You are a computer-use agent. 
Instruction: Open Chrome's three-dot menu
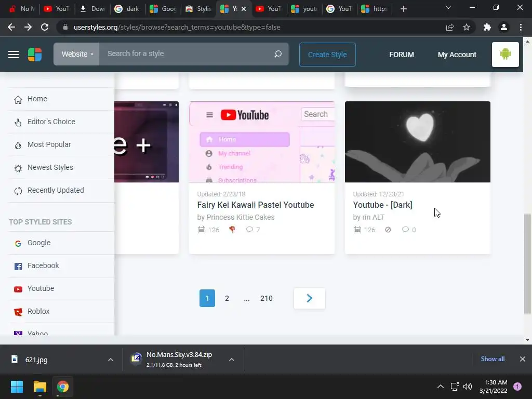pyautogui.click(x=521, y=27)
